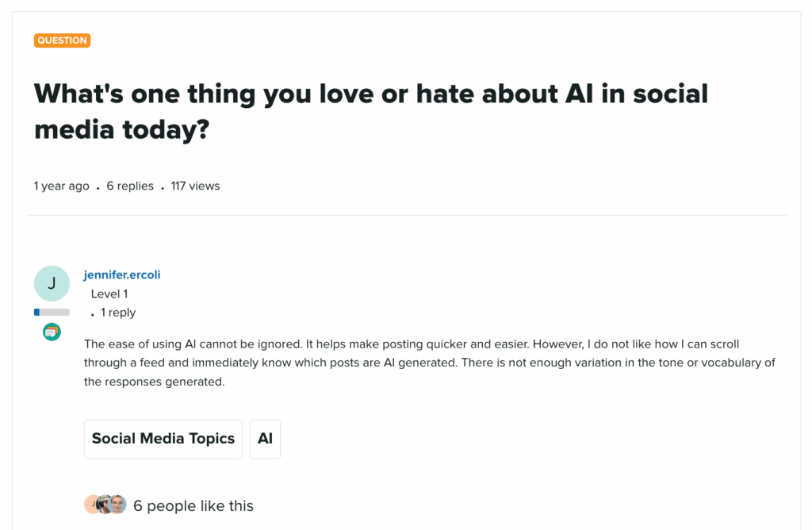Image resolution: width=812 pixels, height=530 pixels.
Task: Click the blue-background liker avatar on the right
Action: (x=118, y=503)
